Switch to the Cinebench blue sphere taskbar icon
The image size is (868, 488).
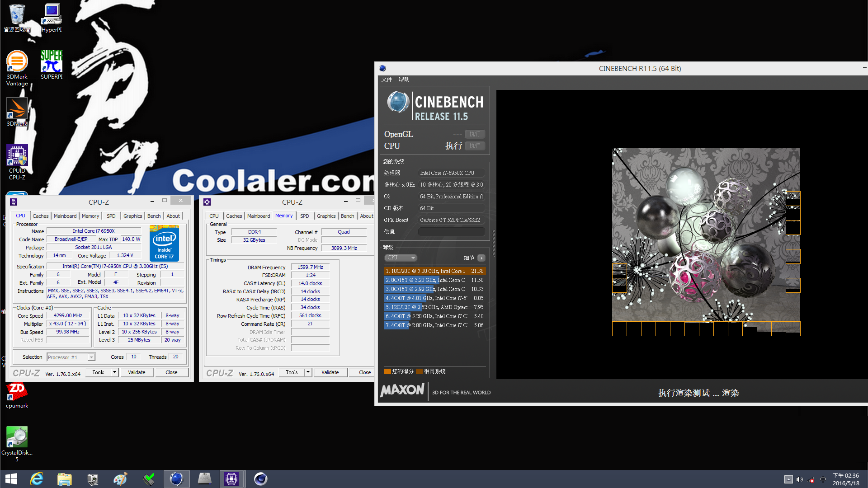pos(176,479)
